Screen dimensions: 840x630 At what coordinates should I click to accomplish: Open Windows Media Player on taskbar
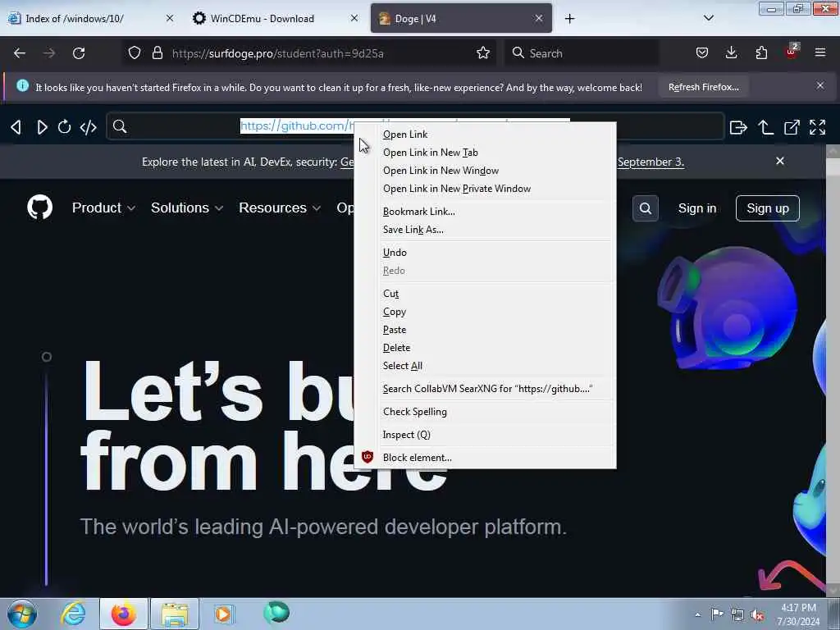click(223, 614)
